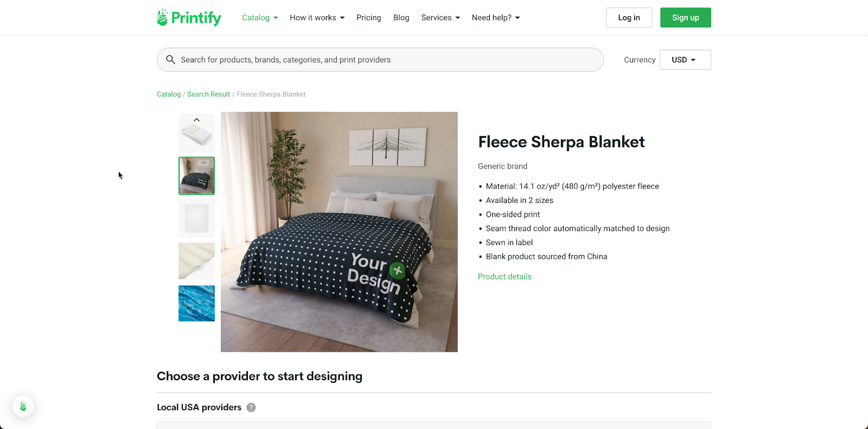Screen dimensions: 868x429
Task: Click the search magnifying glass icon
Action: (171, 60)
